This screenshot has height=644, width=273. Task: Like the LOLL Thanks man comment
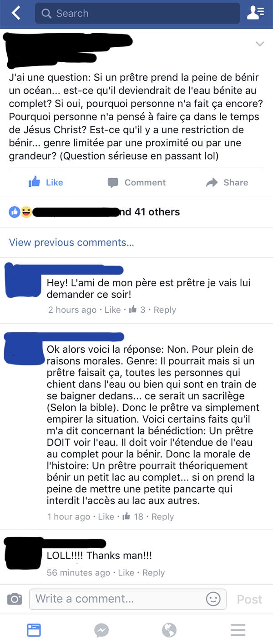pos(126,573)
